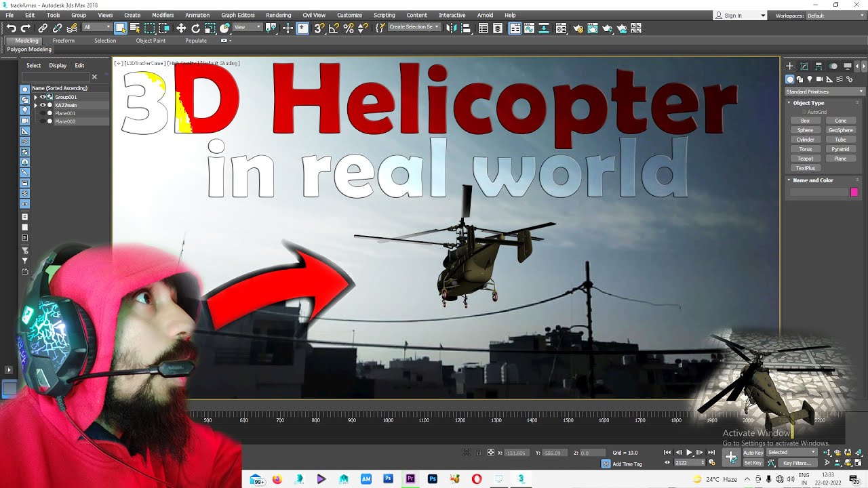Open Select by Name list icon
This screenshot has height=488, width=868.
[x=135, y=28]
